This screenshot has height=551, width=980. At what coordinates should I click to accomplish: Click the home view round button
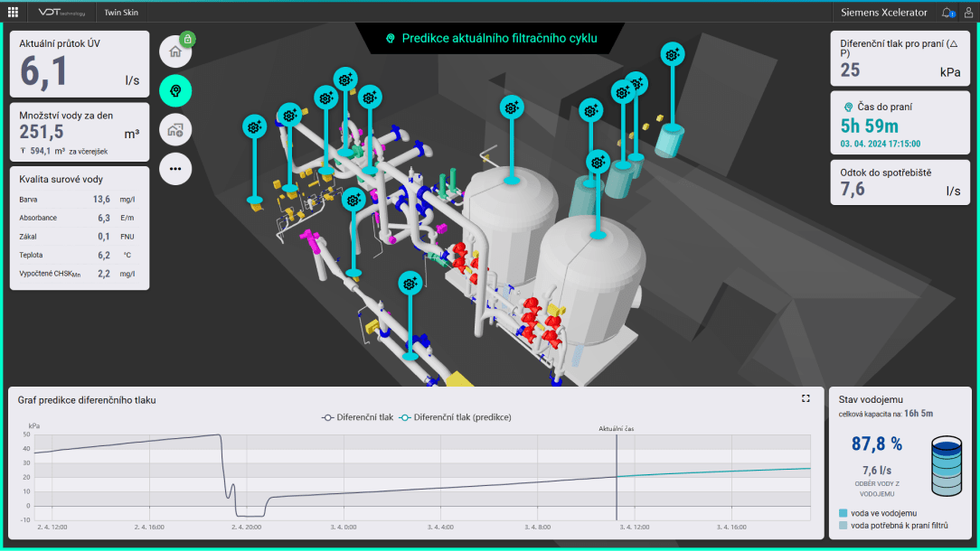[x=174, y=51]
